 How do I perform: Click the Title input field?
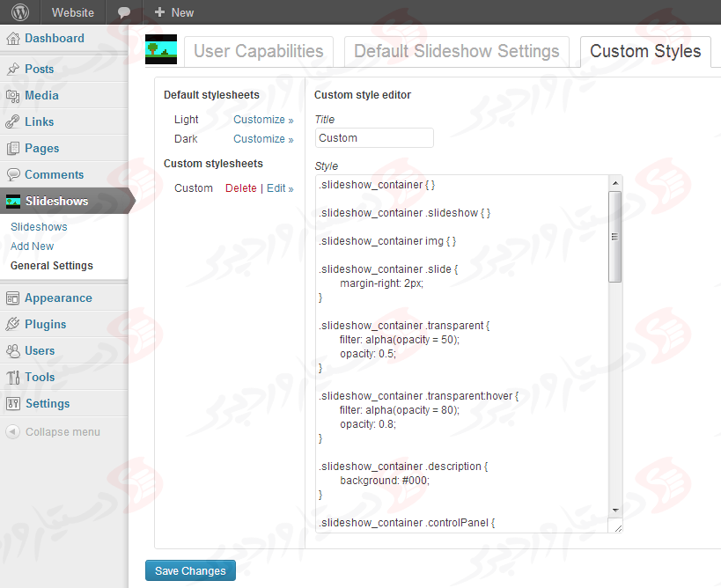[x=374, y=138]
